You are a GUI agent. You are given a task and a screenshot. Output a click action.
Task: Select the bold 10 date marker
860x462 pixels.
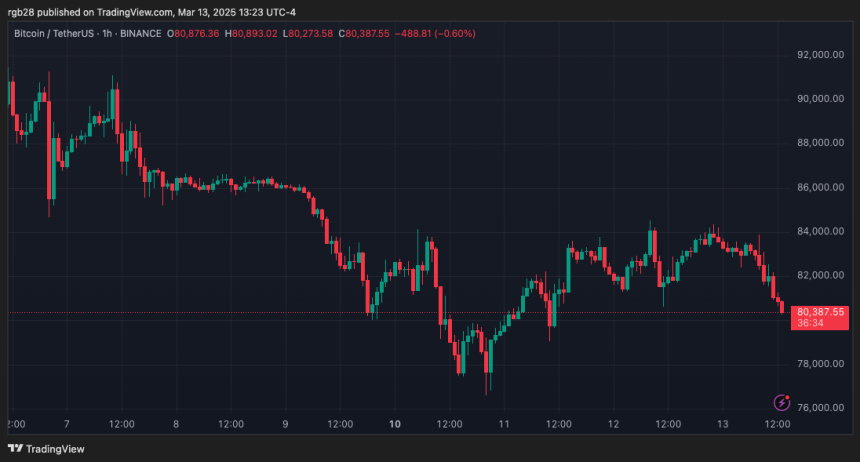394,424
